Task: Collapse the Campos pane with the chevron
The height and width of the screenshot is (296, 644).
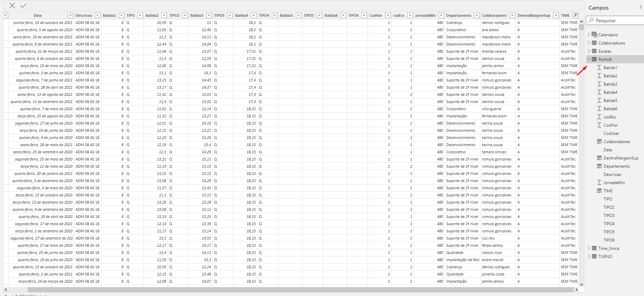Action: click(x=641, y=7)
